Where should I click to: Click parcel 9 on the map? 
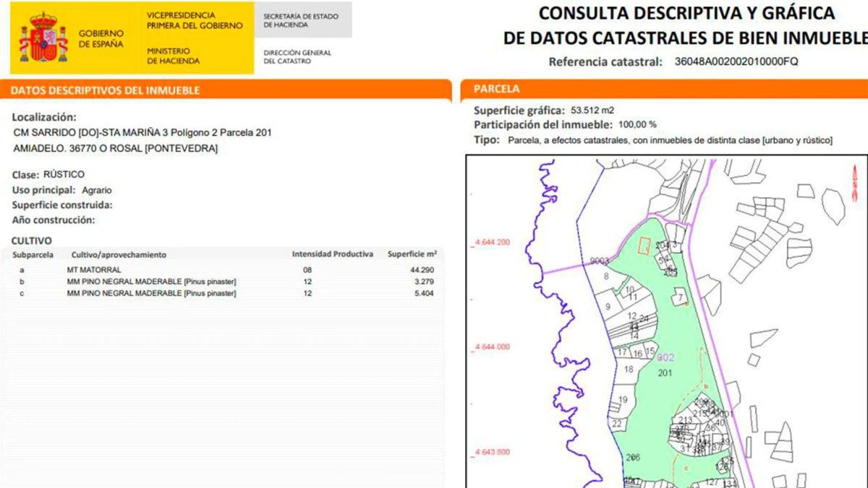pos(608,307)
